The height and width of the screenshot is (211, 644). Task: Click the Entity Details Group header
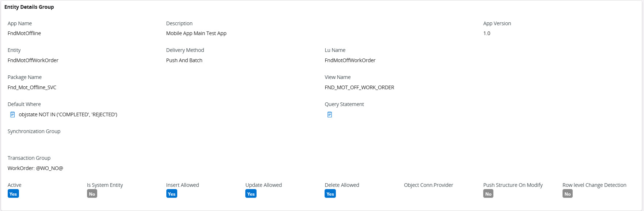coord(29,7)
